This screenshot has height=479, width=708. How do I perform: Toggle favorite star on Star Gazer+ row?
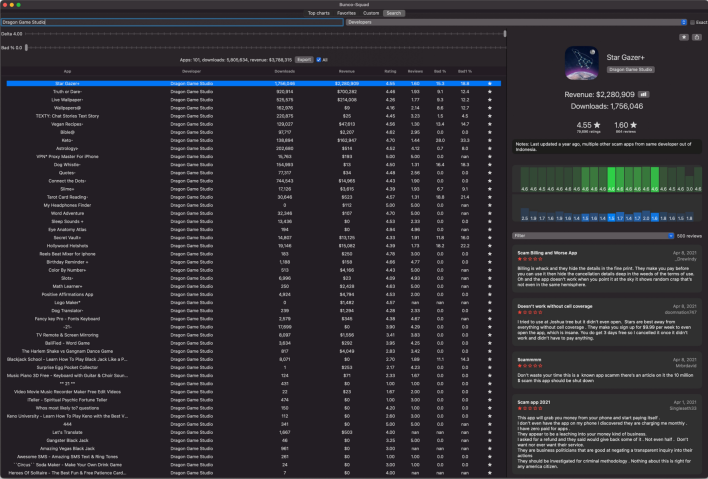tap(490, 84)
